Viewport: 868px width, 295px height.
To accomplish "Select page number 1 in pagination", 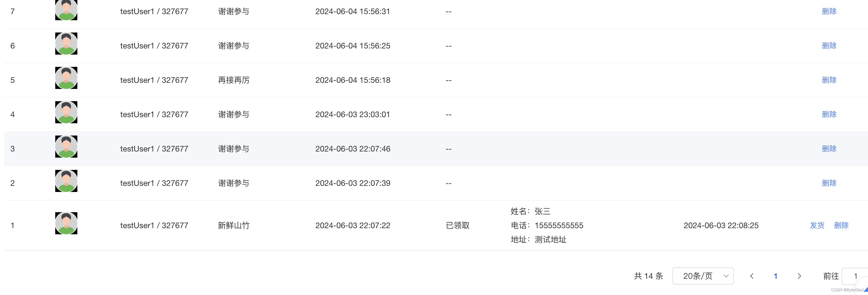I will point(775,276).
